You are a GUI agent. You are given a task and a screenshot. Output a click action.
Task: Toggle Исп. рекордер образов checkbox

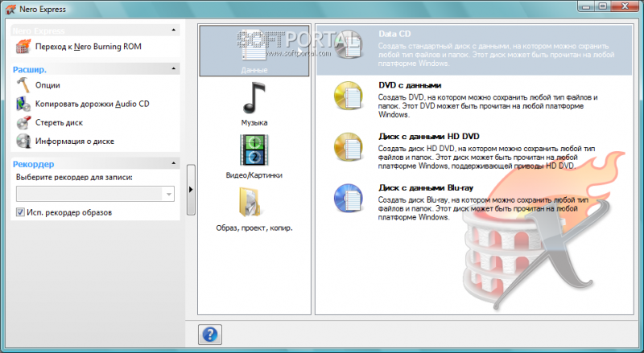pyautogui.click(x=20, y=212)
